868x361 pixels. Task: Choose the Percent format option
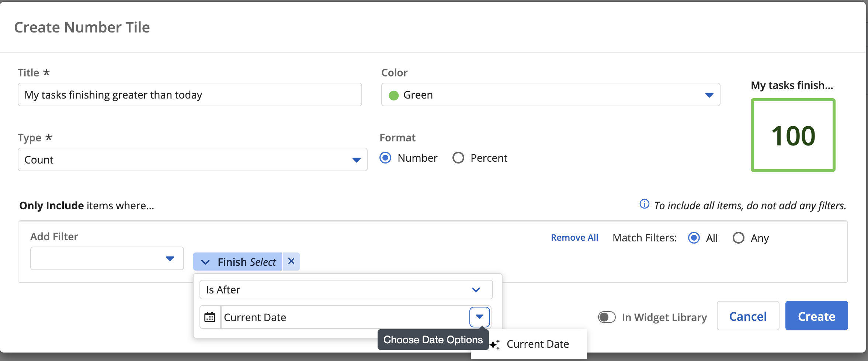(x=458, y=158)
